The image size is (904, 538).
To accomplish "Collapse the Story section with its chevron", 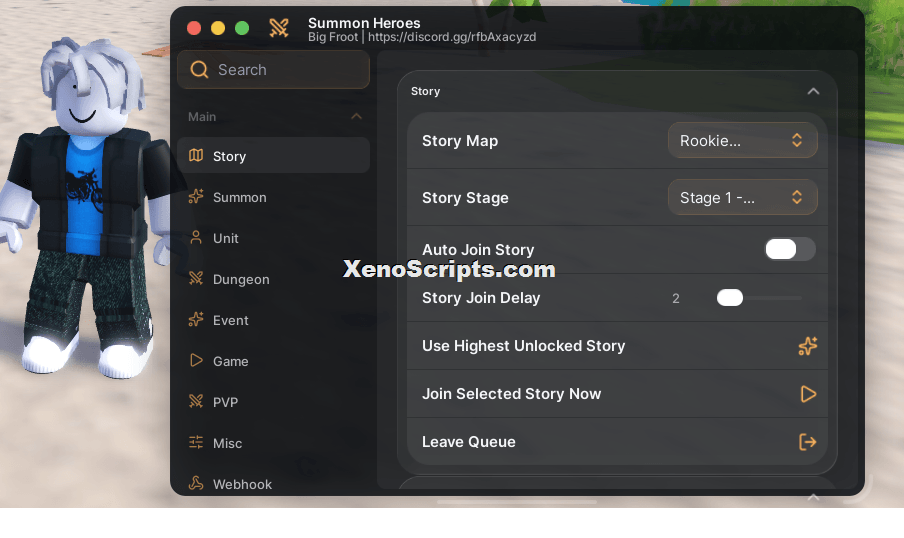I will click(x=813, y=91).
